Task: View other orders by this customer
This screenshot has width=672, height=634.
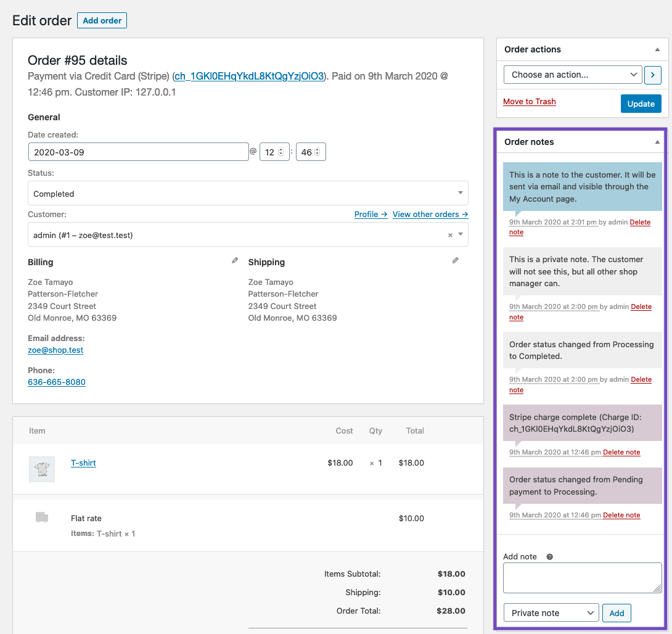Action: (430, 214)
